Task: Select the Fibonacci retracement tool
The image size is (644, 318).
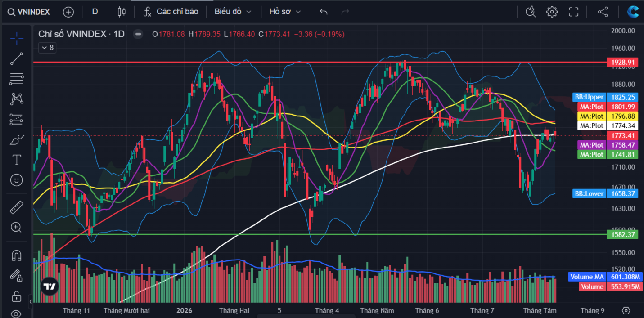Action: pos(17,79)
